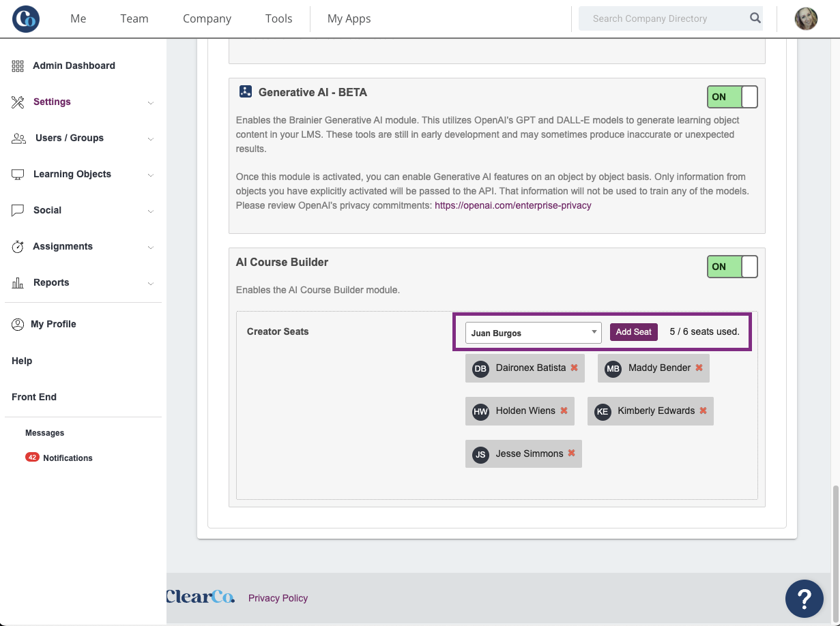
Task: Remove Daironex Batista's creator seat
Action: [x=574, y=368]
